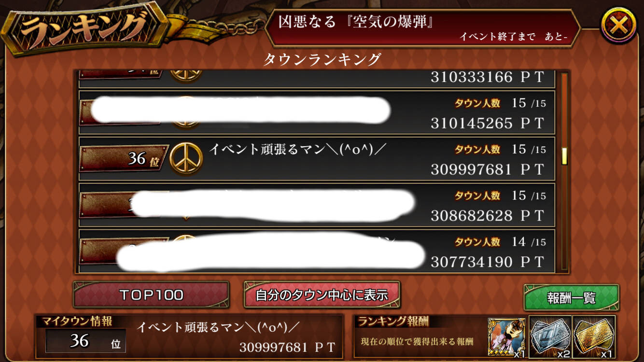Select the row with 310145265 PT
The width and height of the screenshot is (644, 362).
pos(317,112)
